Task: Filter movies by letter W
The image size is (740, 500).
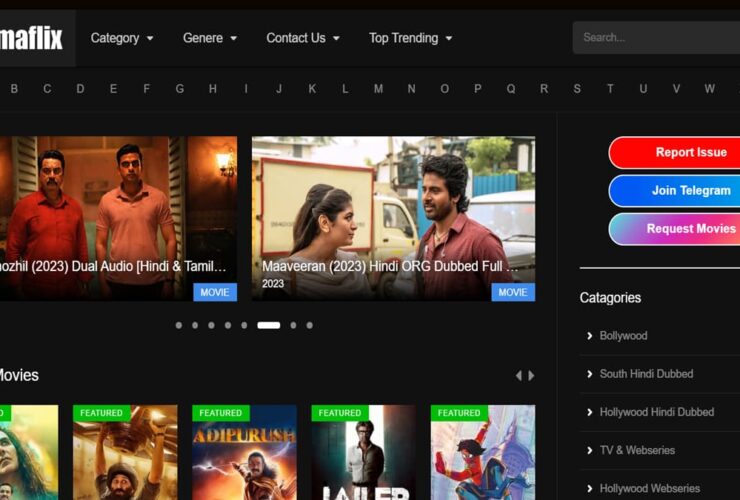Action: [x=709, y=89]
